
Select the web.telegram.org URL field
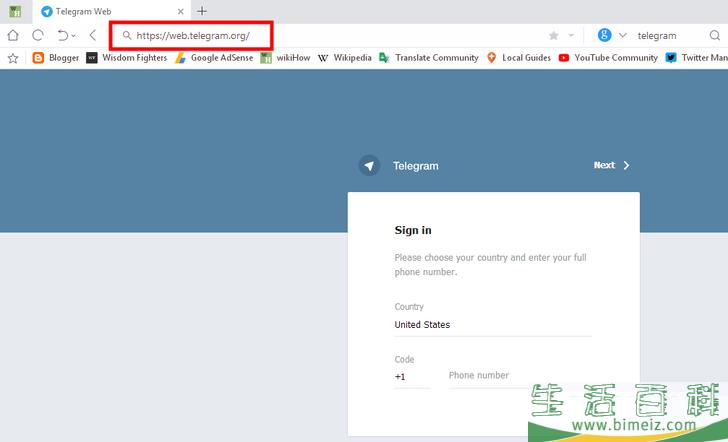coord(193,36)
